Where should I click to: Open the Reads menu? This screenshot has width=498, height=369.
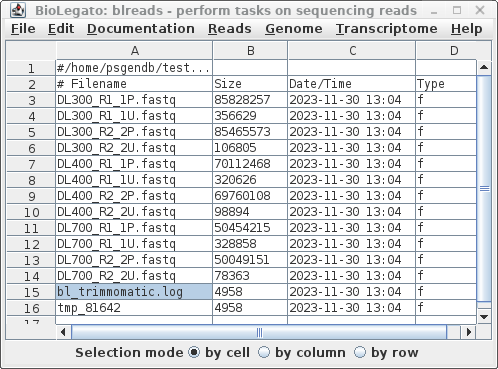click(x=230, y=29)
